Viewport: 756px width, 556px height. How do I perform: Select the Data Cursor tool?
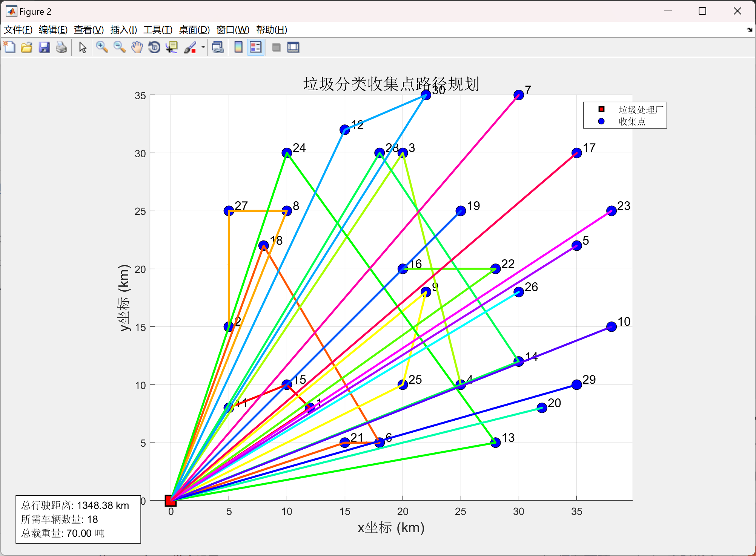(172, 47)
